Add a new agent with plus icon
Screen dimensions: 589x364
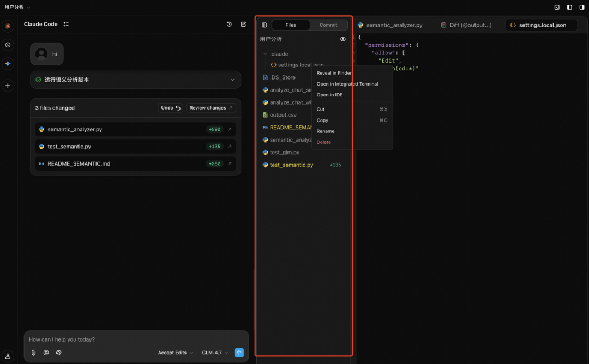coord(8,86)
